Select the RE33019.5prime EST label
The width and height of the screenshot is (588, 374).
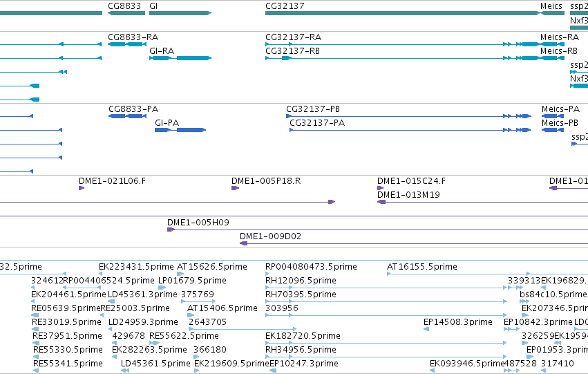[x=66, y=322]
